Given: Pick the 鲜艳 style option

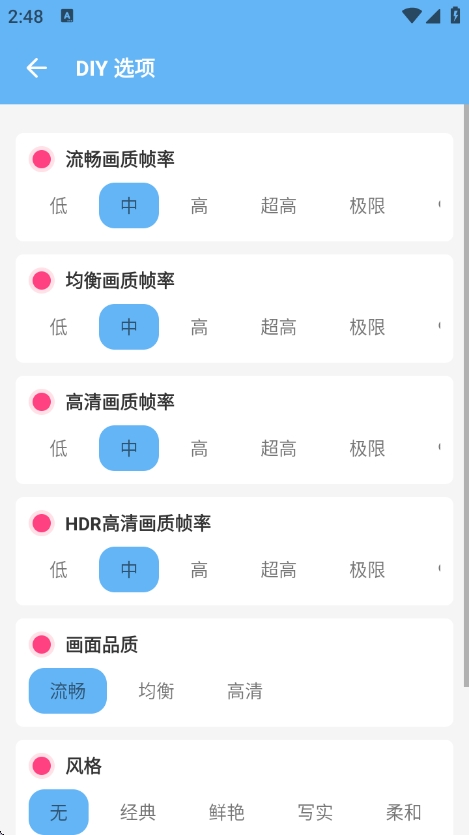Looking at the screenshot, I should point(227,813).
